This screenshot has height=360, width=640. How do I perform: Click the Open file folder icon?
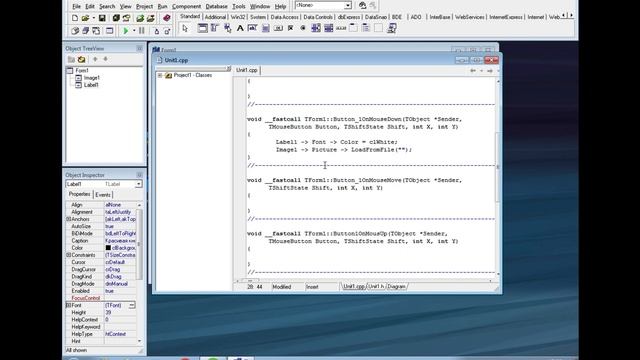pyautogui.click(x=85, y=18)
